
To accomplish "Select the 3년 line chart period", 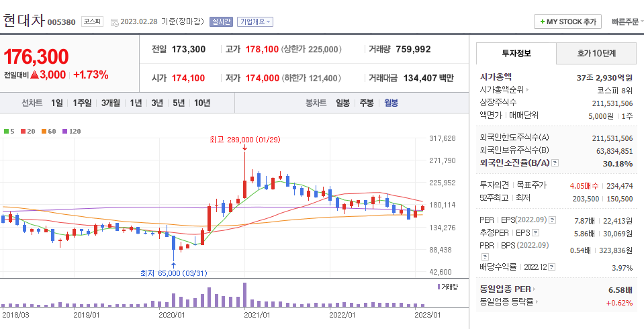I will click(x=157, y=103).
